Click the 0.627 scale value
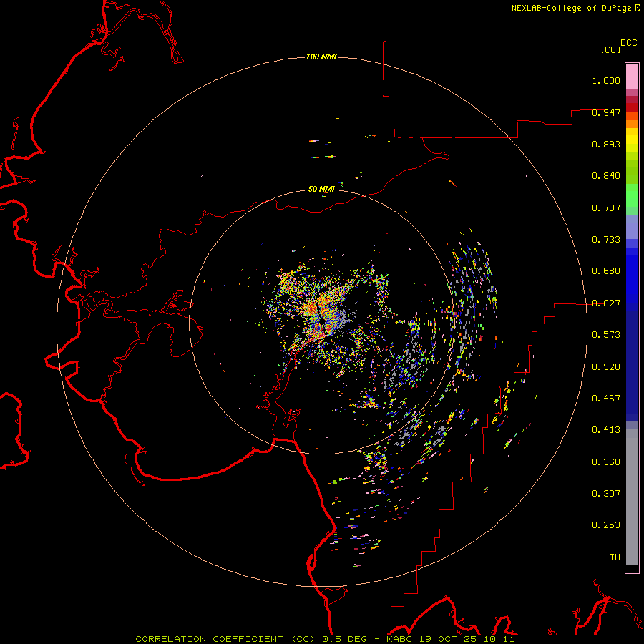The width and height of the screenshot is (644, 644). pos(606,303)
